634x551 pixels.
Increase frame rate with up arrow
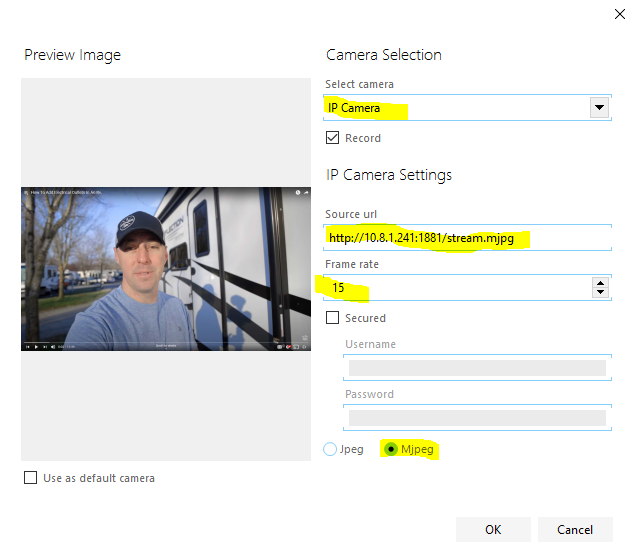(x=600, y=283)
